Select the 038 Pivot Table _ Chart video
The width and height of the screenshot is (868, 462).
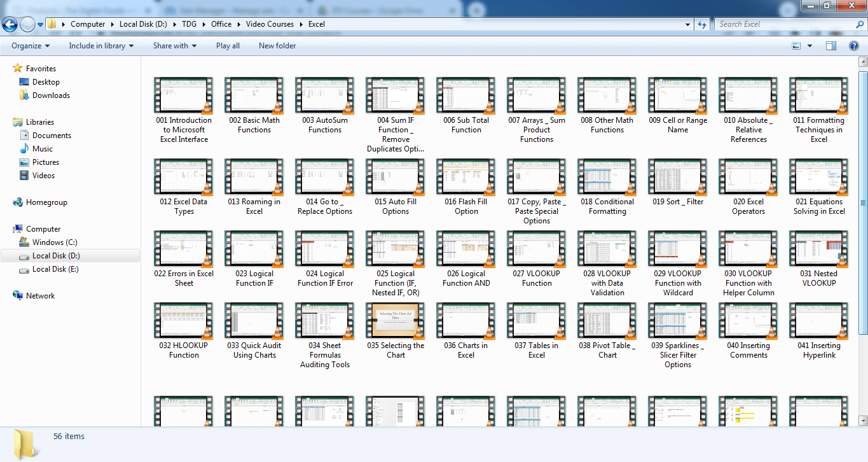click(607, 331)
